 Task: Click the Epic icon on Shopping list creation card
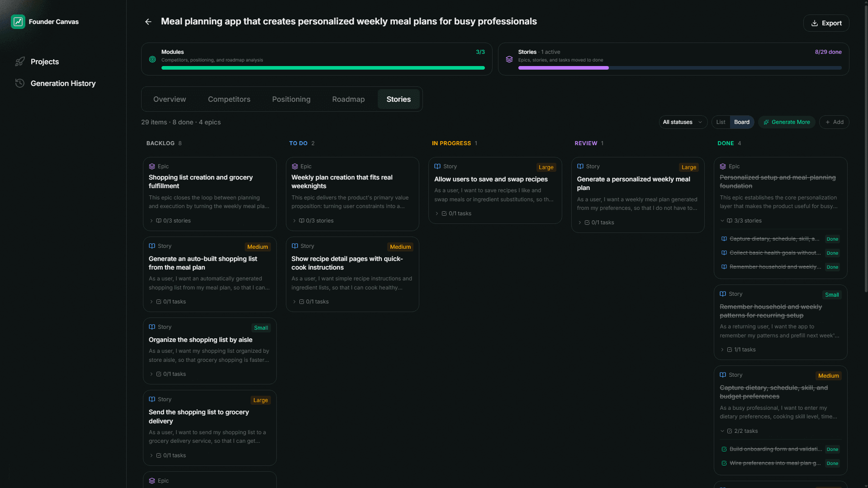tap(151, 166)
